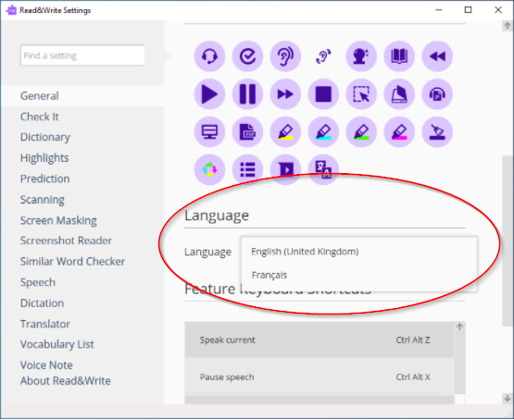Click the shortcuts list scroll-up arrow
The height and width of the screenshot is (420, 514).
click(x=459, y=327)
